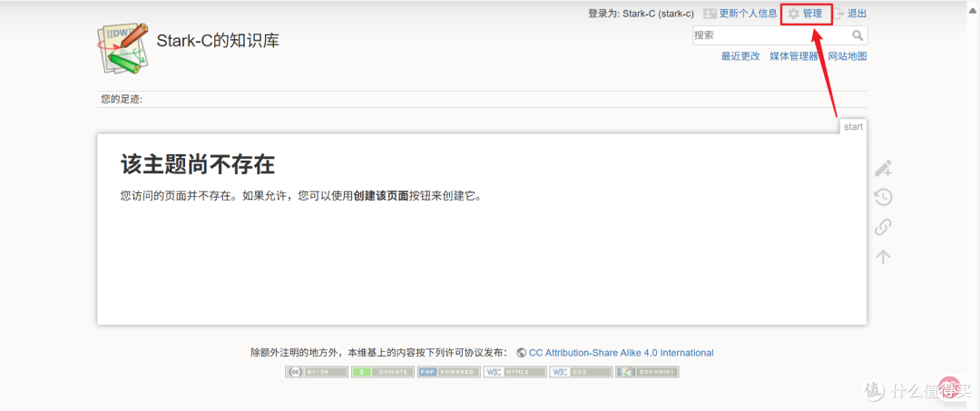Click the profile card icon beside 更新个人信息
This screenshot has width=980, height=411.
point(710,13)
